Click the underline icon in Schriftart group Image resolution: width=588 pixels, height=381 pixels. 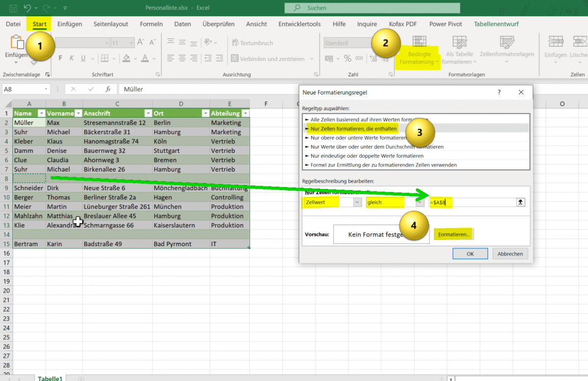[82, 58]
